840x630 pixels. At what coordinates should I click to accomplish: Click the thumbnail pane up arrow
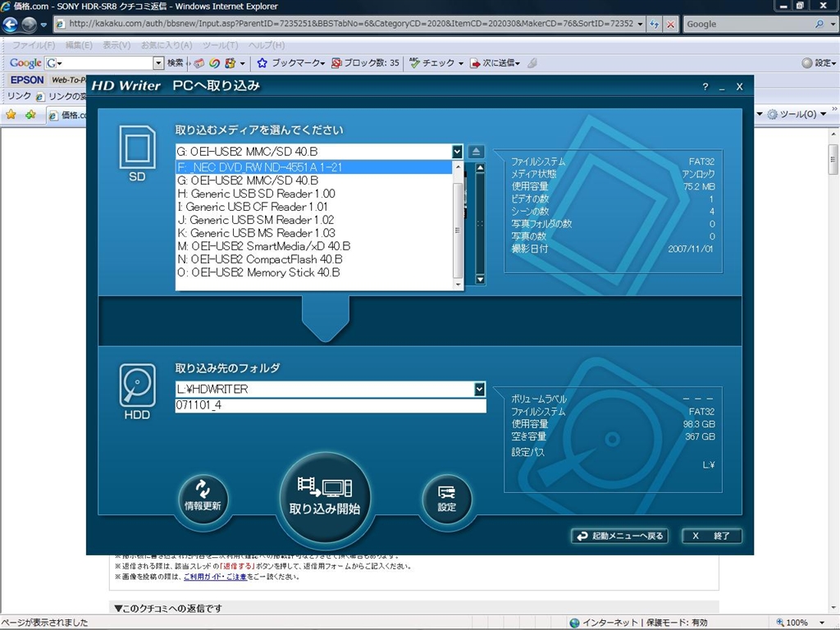click(x=480, y=168)
